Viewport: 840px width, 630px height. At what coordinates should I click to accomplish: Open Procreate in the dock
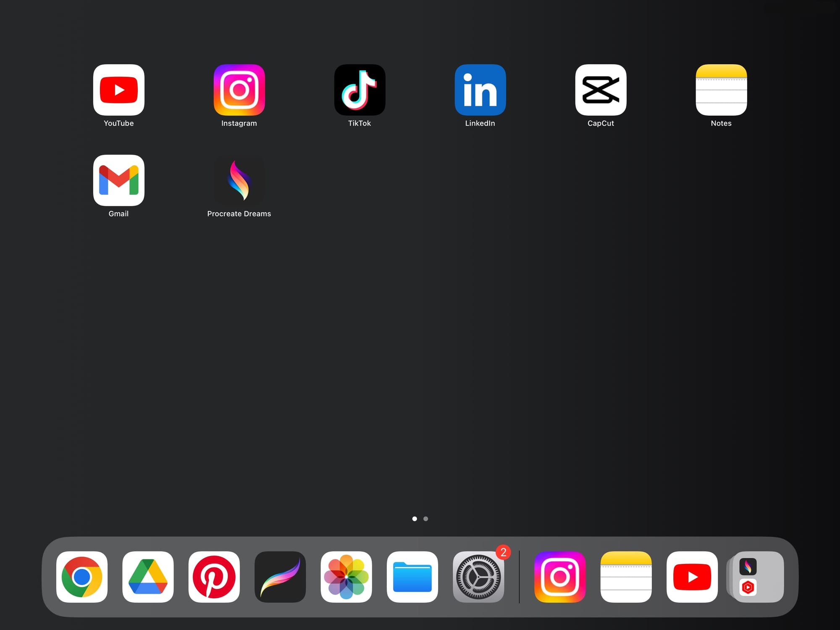tap(281, 577)
